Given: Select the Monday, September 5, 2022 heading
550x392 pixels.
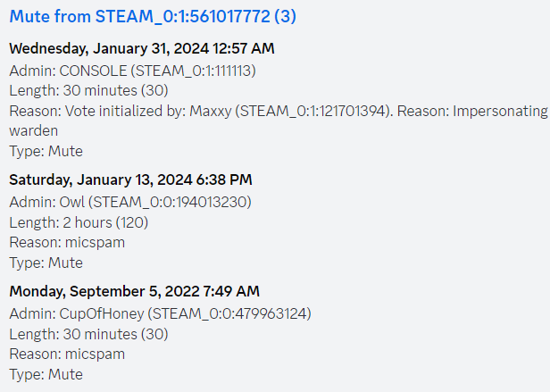Looking at the screenshot, I should 134,292.
